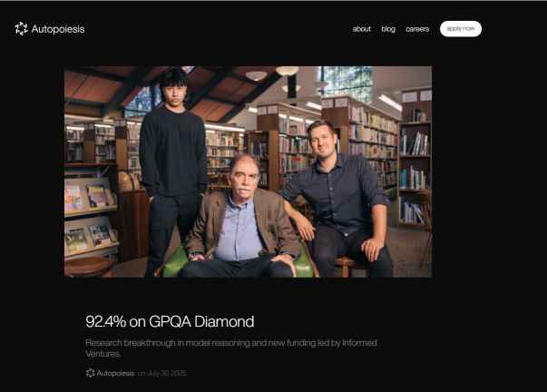Open the hero photo of three men

248,171
